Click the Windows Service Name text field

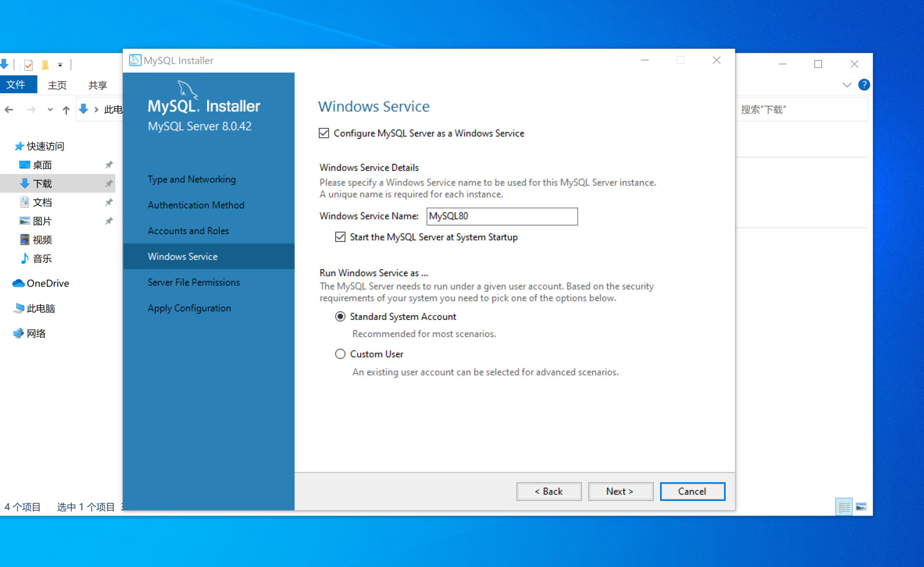502,216
